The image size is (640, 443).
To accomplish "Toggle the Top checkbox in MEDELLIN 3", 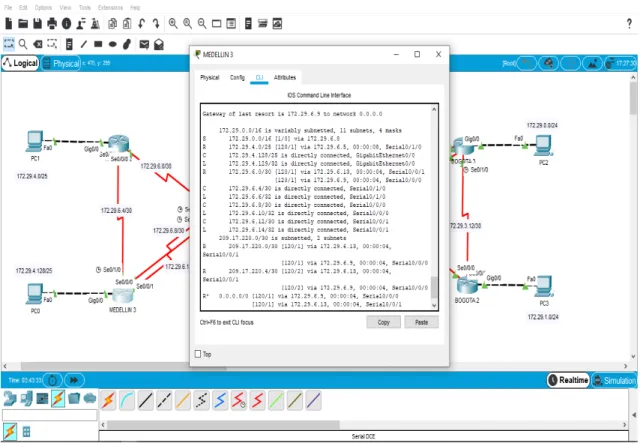I will pos(198,354).
